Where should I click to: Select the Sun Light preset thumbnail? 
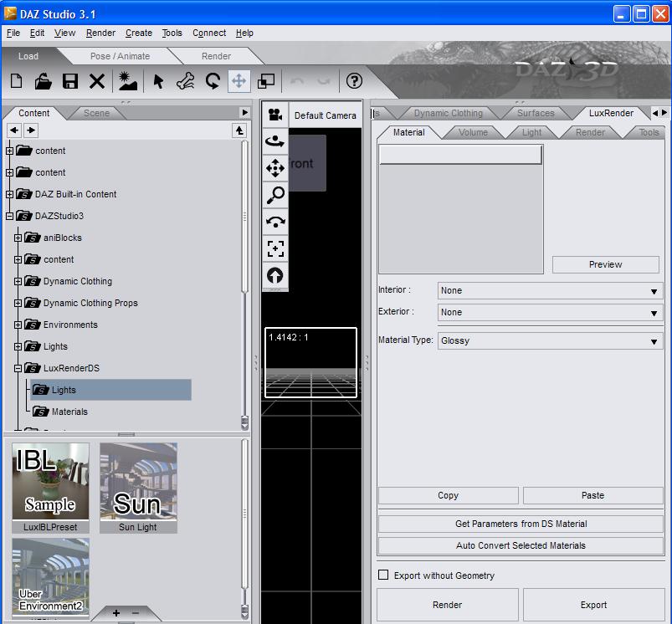[138, 482]
